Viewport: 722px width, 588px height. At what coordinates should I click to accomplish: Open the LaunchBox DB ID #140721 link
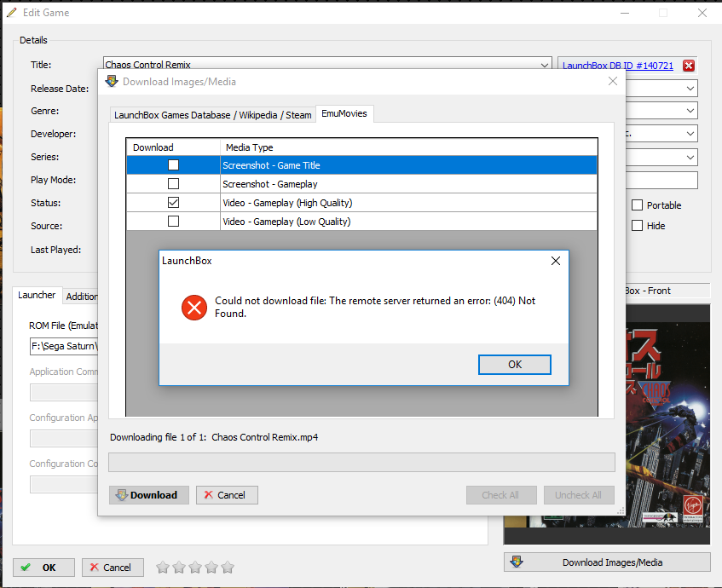click(617, 66)
